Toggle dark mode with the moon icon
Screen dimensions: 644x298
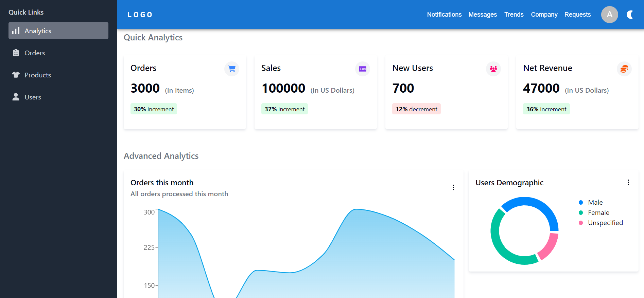[x=630, y=15]
